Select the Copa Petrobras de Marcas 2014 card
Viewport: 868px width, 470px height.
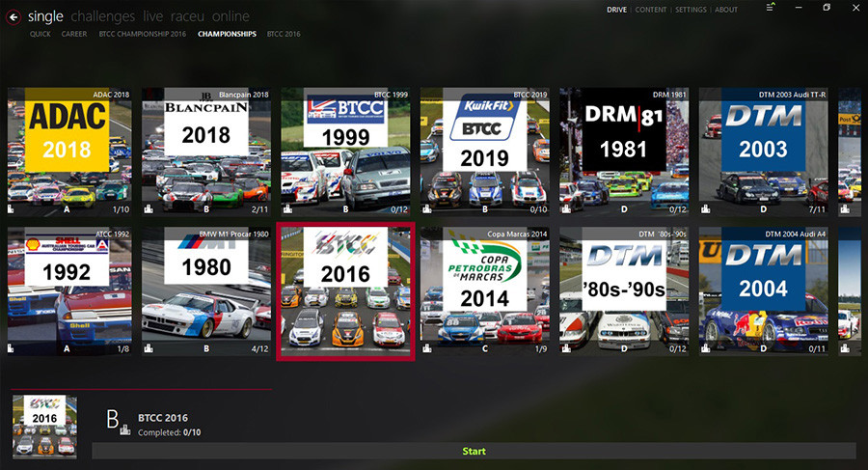[x=485, y=291]
